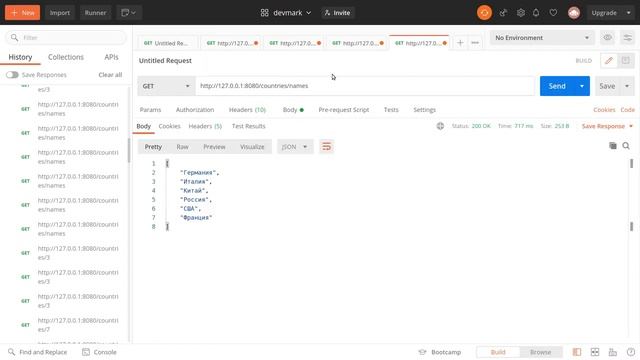
Task: Click the Import button
Action: 60,13
